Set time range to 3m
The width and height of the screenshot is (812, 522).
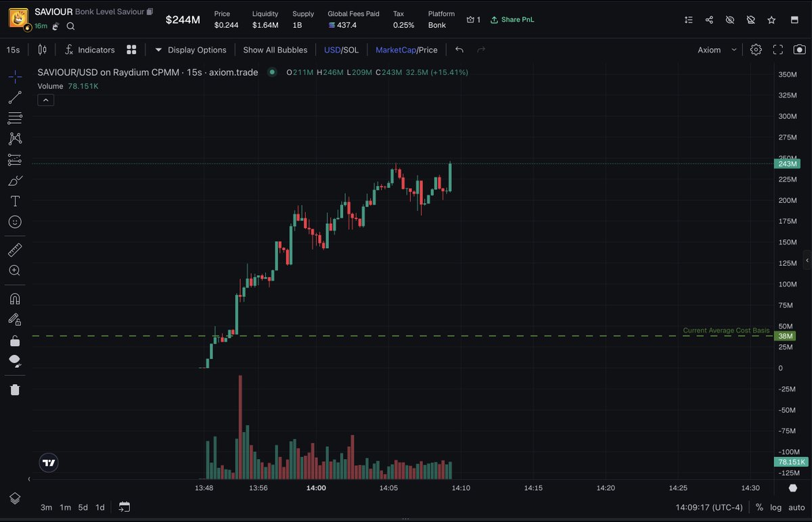46,507
